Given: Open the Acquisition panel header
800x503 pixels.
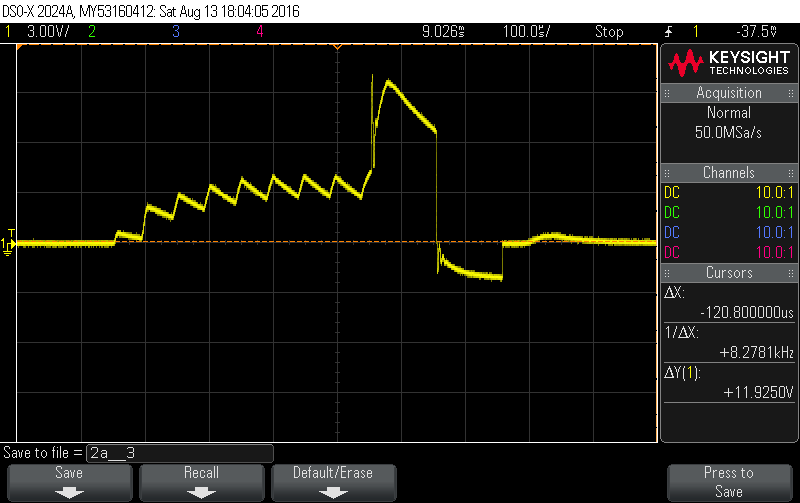Looking at the screenshot, I should [x=729, y=93].
